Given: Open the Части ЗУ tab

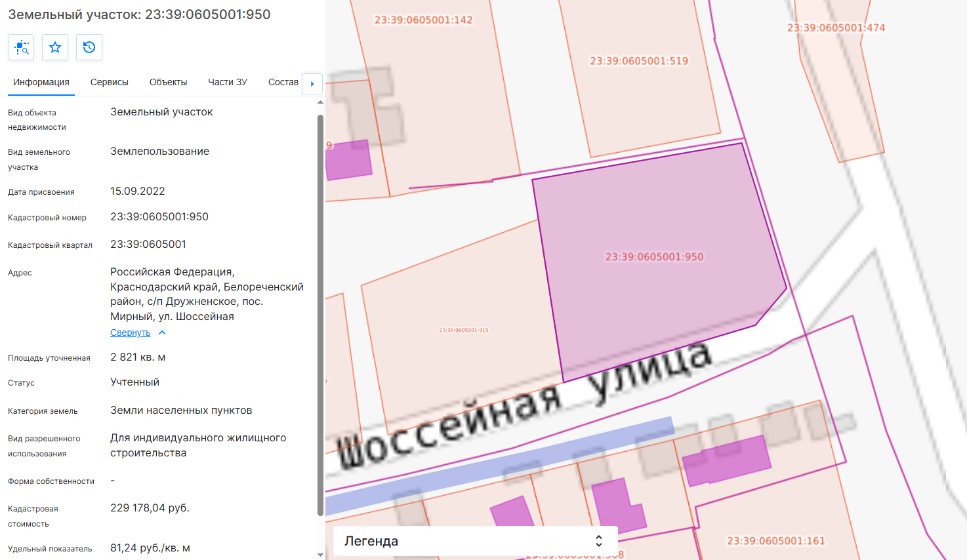Looking at the screenshot, I should (228, 82).
